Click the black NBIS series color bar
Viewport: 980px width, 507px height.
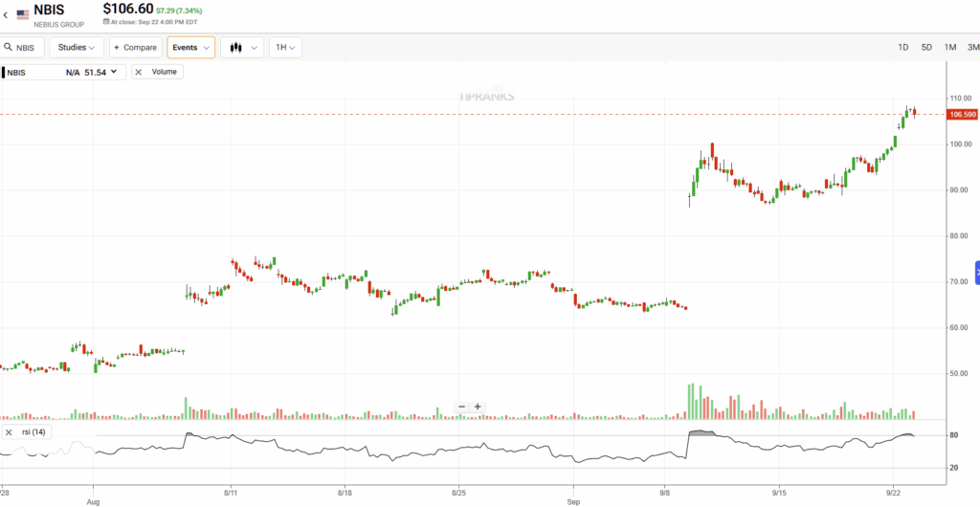tap(3, 73)
